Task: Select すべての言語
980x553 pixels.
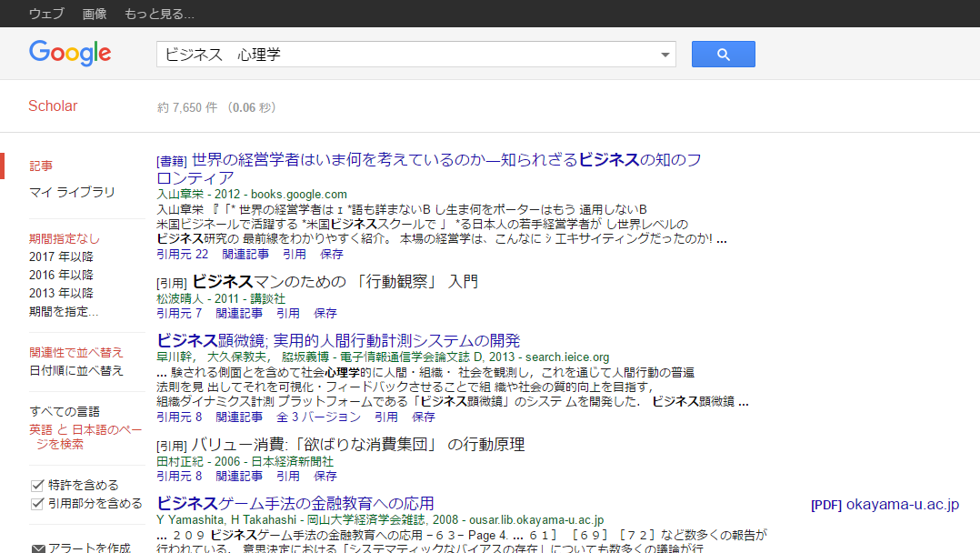Action: pyautogui.click(x=65, y=411)
